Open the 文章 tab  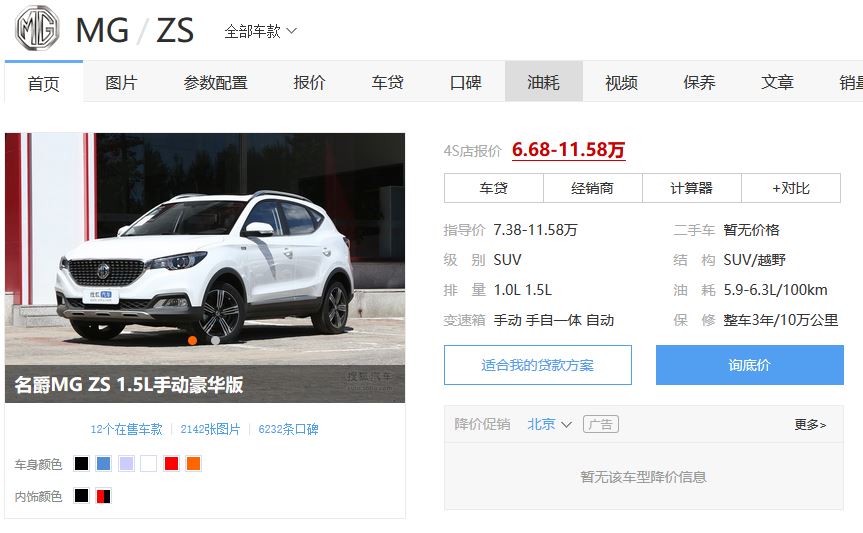[777, 83]
